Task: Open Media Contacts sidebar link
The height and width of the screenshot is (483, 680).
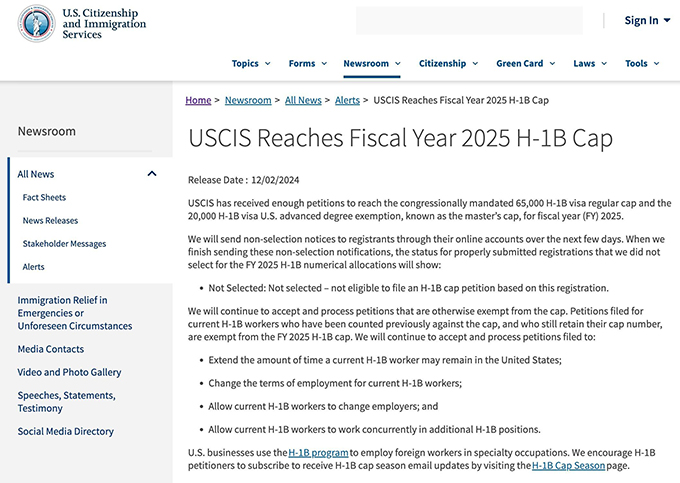Action: (51, 349)
